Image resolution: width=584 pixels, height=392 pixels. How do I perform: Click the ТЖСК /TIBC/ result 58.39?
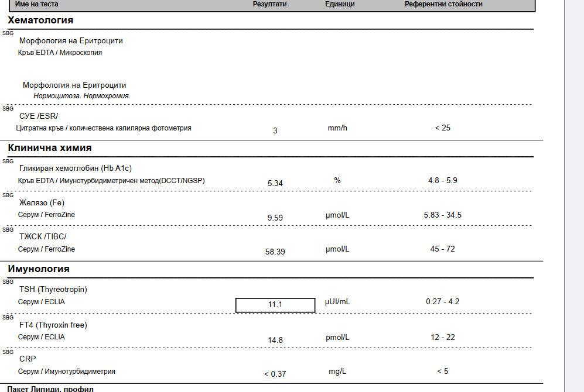pos(275,252)
